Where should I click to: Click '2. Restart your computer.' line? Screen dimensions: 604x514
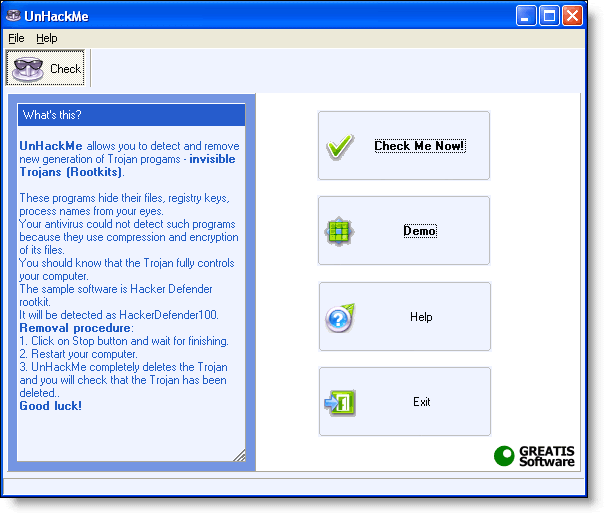click(x=78, y=354)
